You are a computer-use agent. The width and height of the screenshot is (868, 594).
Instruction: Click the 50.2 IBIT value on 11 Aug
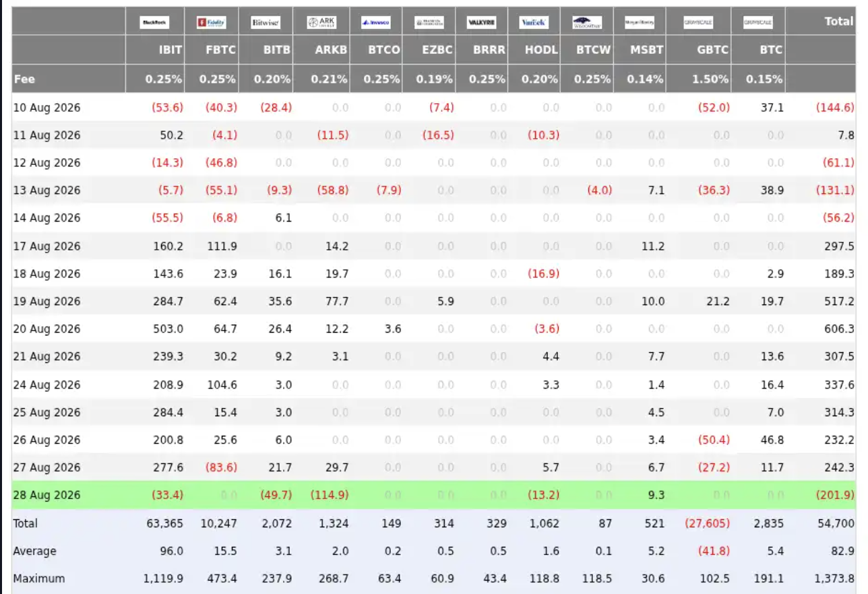[x=171, y=135]
